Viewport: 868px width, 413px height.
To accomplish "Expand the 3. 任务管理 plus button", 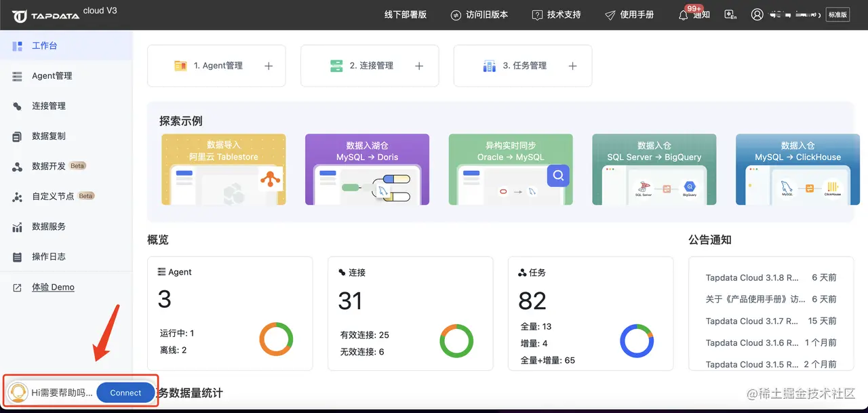I will [572, 66].
